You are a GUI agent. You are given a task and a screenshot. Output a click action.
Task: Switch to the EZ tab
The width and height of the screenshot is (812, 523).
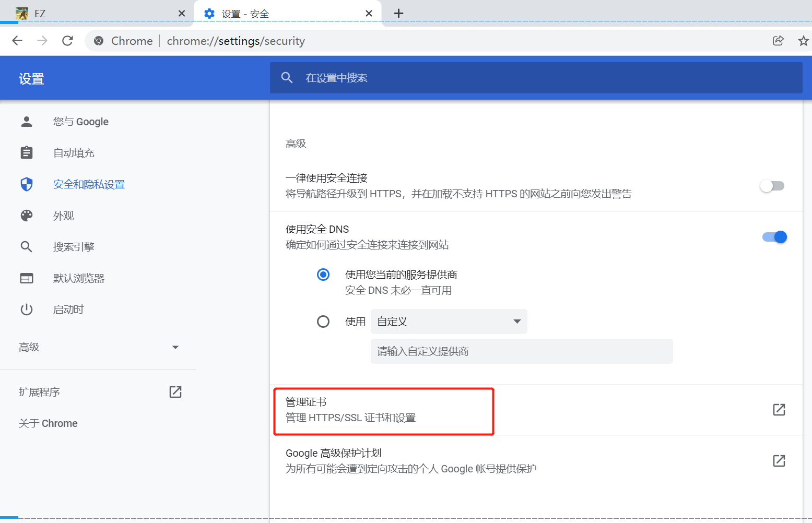(x=94, y=14)
